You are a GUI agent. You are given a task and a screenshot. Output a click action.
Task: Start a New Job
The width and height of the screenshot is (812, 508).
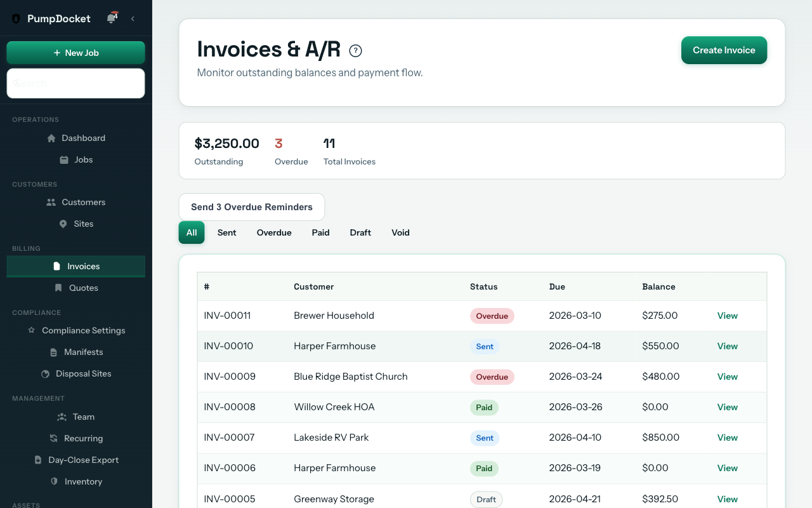click(75, 53)
